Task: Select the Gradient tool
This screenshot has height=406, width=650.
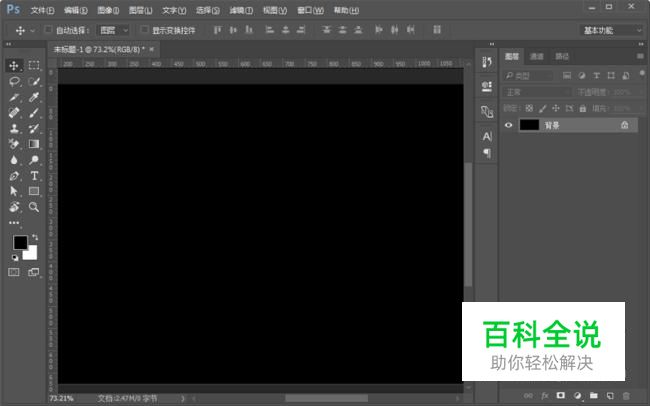Action: [x=34, y=144]
